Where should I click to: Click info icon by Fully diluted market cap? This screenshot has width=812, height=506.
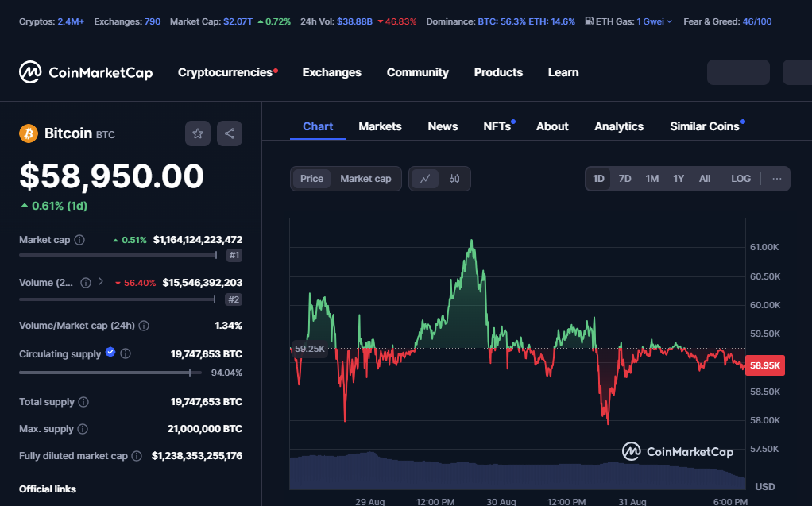coord(136,456)
